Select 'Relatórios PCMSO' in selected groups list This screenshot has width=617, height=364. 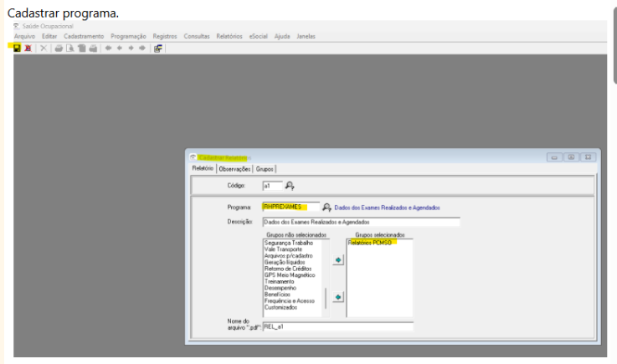[x=370, y=243]
